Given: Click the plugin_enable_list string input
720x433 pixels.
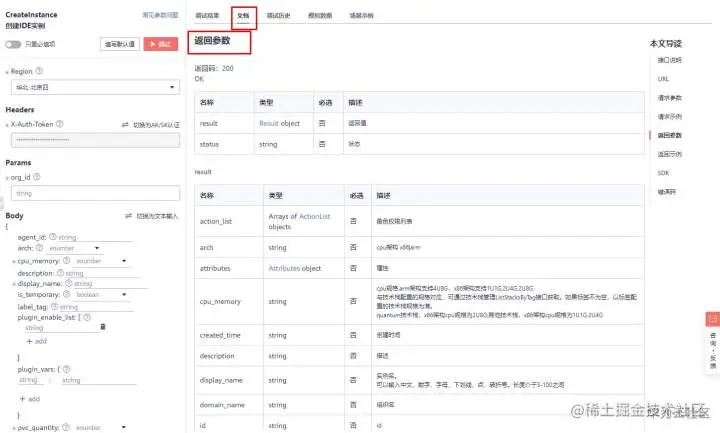Looking at the screenshot, I should click(61, 327).
